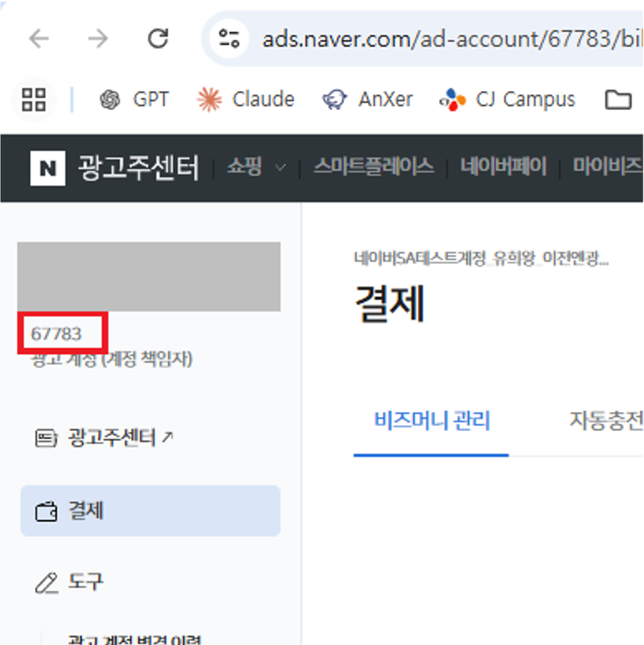Switch to the 자동충전 tab
Screen dimensions: 644x645
coord(606,421)
